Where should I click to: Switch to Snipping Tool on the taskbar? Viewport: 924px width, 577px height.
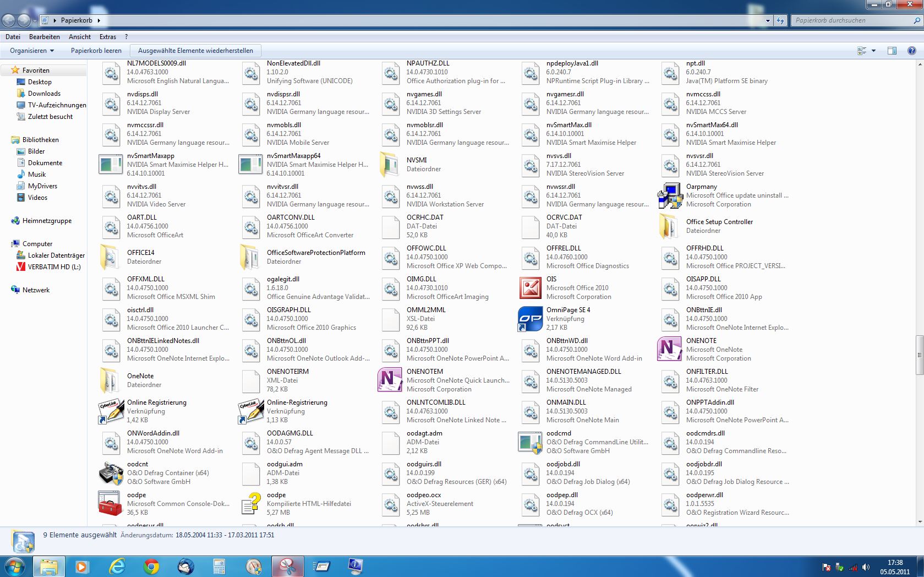[x=288, y=567]
